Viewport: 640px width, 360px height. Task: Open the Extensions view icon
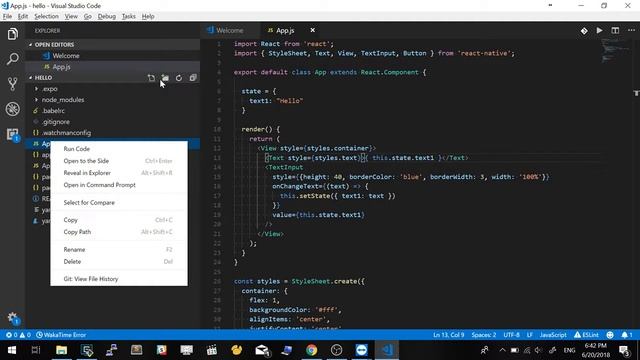pyautogui.click(x=13, y=134)
